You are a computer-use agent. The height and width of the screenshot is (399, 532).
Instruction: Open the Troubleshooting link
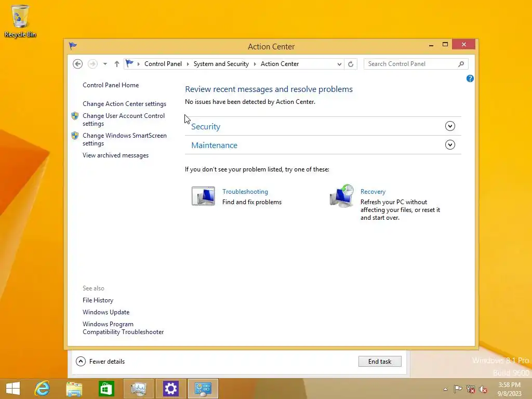click(x=245, y=192)
